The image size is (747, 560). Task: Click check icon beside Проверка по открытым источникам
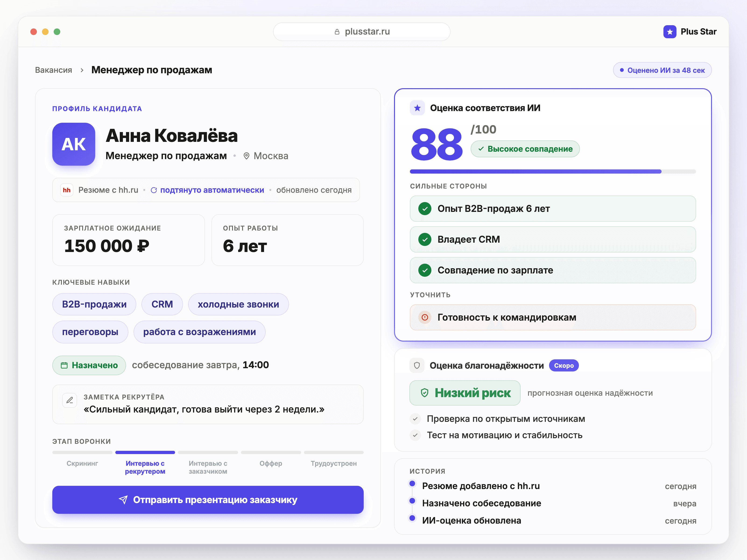coord(415,419)
